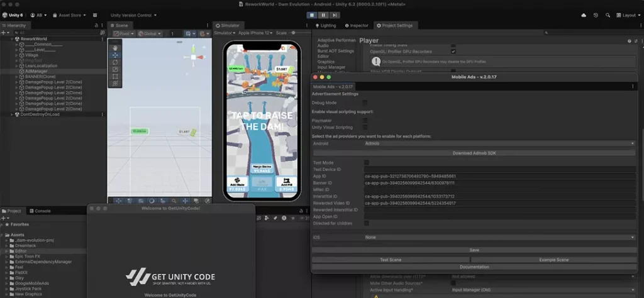Toggle Mute Other Audio Sources checkbox
Image resolution: width=644 pixels, height=298 pixels.
tap(453, 283)
